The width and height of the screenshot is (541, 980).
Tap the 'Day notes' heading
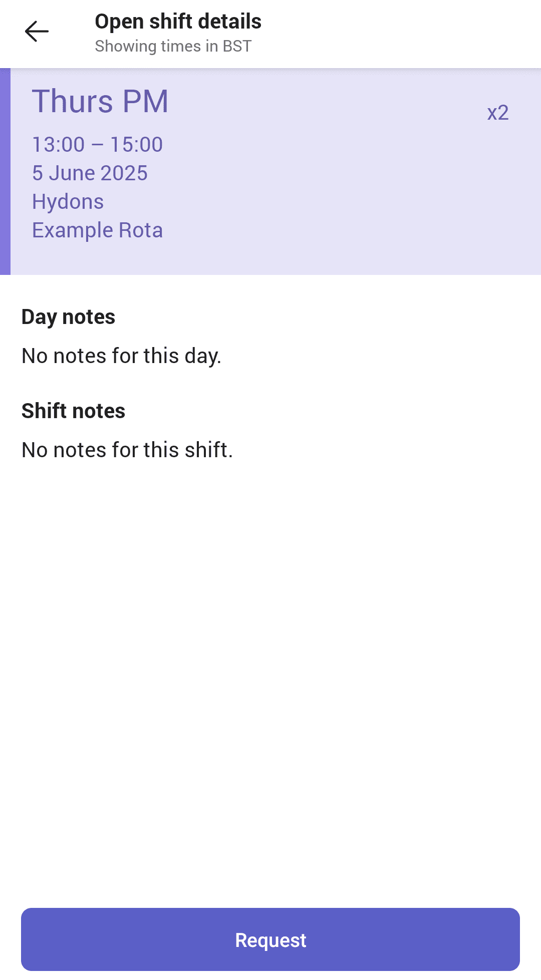point(69,317)
